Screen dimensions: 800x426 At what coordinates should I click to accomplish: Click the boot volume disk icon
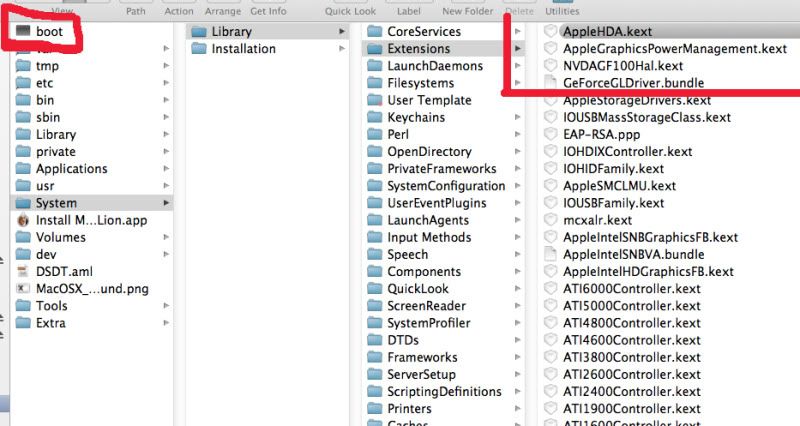pos(23,31)
